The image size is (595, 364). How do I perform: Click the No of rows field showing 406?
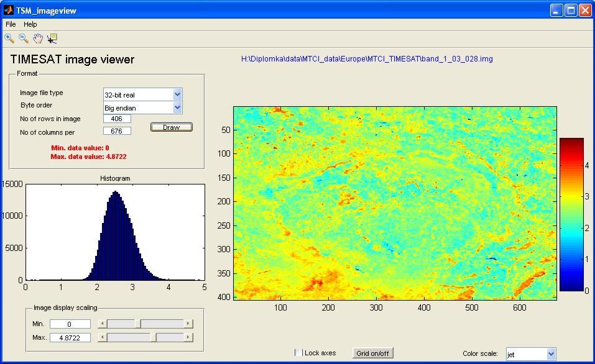click(117, 119)
